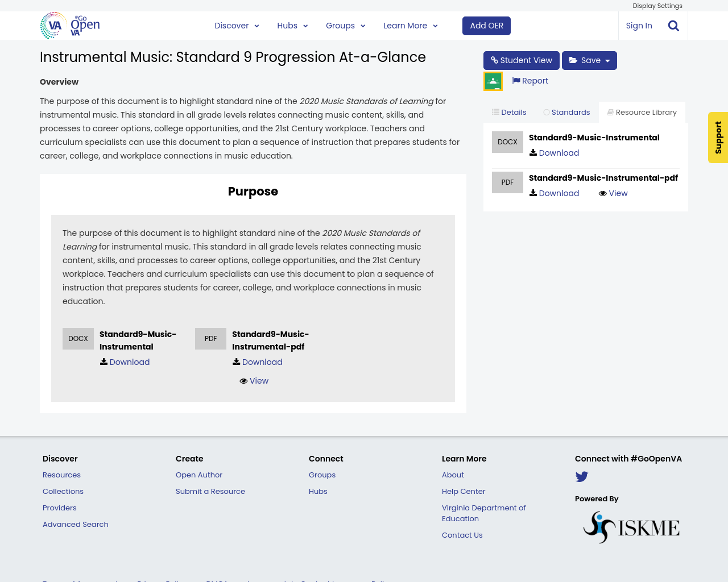The image size is (728, 582).
Task: Switch to the Standards tab
Action: 567,111
